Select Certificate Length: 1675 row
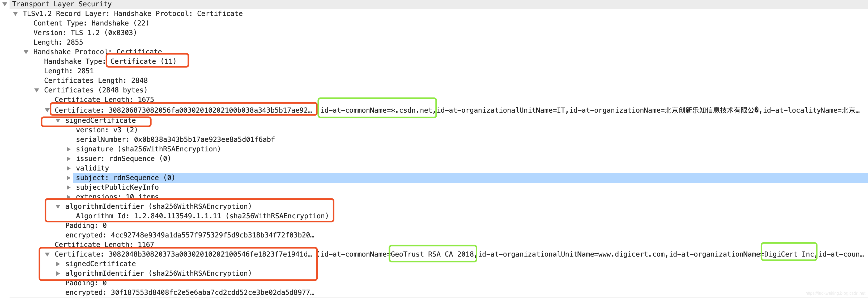868x298 pixels. tap(104, 100)
